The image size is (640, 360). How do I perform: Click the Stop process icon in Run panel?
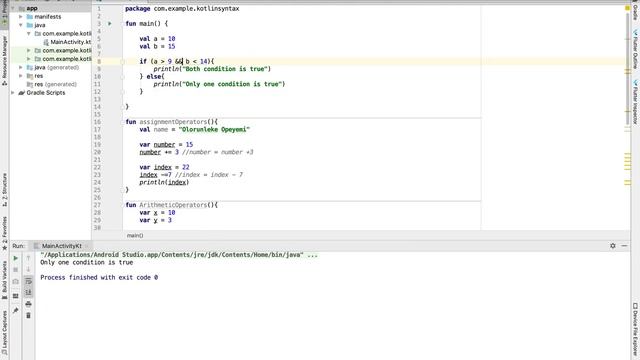pos(16,270)
